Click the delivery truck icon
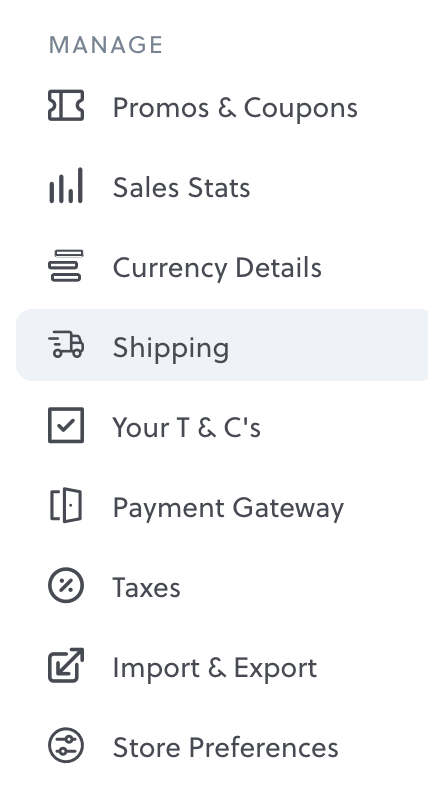This screenshot has height=796, width=428. point(66,345)
